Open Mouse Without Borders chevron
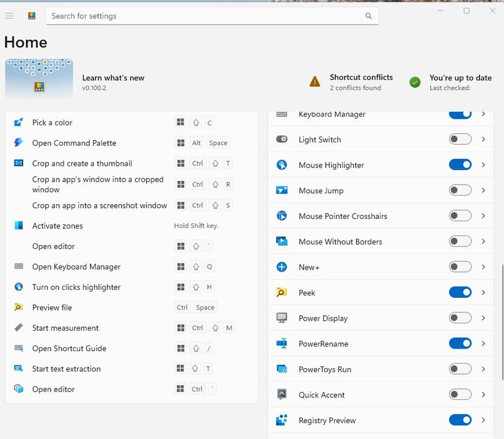Image resolution: width=504 pixels, height=439 pixels. [483, 242]
